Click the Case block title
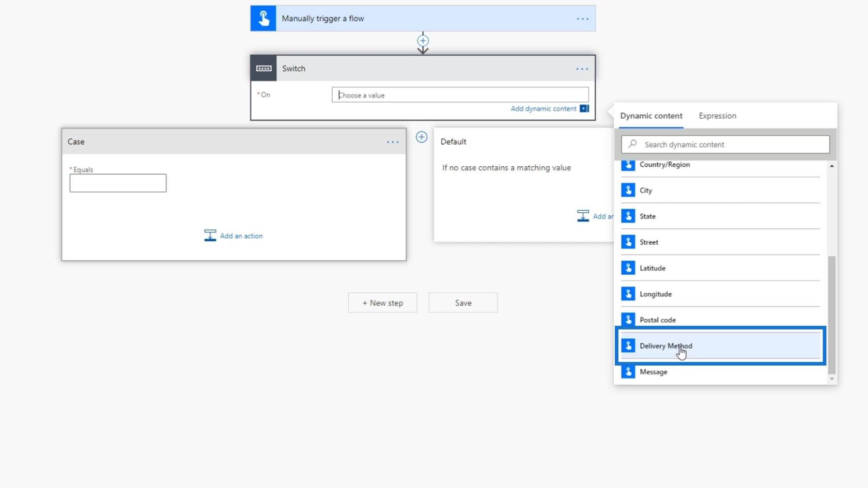 coord(76,141)
